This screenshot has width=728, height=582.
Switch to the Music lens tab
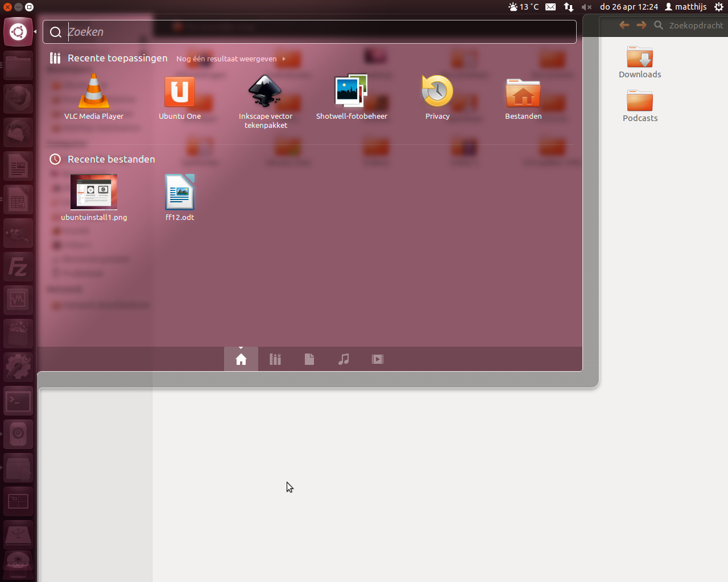(344, 359)
